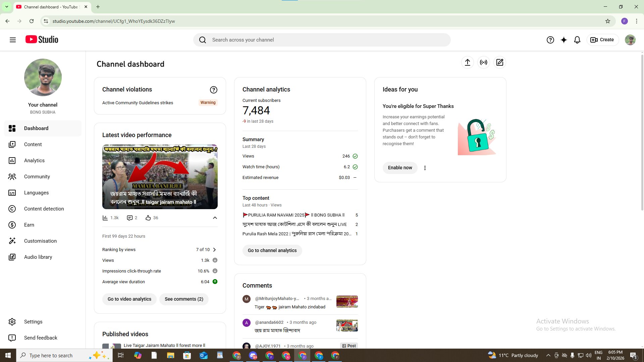Viewport: 644px width, 362px height.
Task: Open the three-dot menu beside Enable now
Action: point(425,168)
